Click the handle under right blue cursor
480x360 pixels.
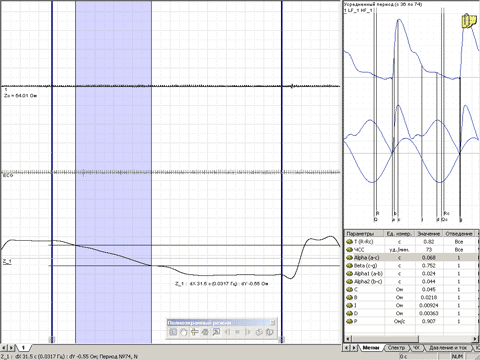coord(282,340)
